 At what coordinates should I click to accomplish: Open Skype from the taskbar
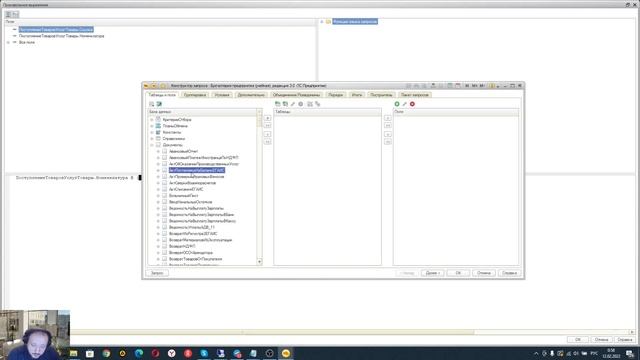tap(204, 353)
